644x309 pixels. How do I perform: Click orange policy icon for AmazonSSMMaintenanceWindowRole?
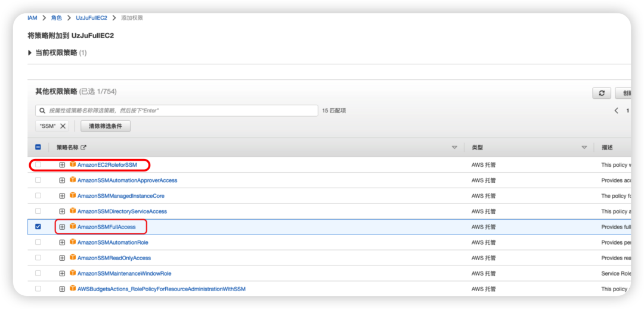point(73,273)
